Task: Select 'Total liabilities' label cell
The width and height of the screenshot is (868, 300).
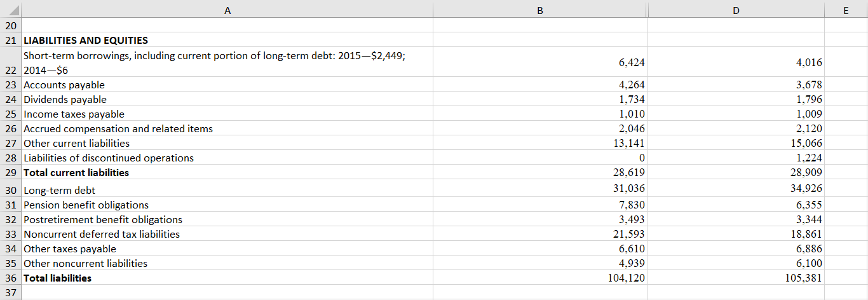Action: click(x=227, y=278)
